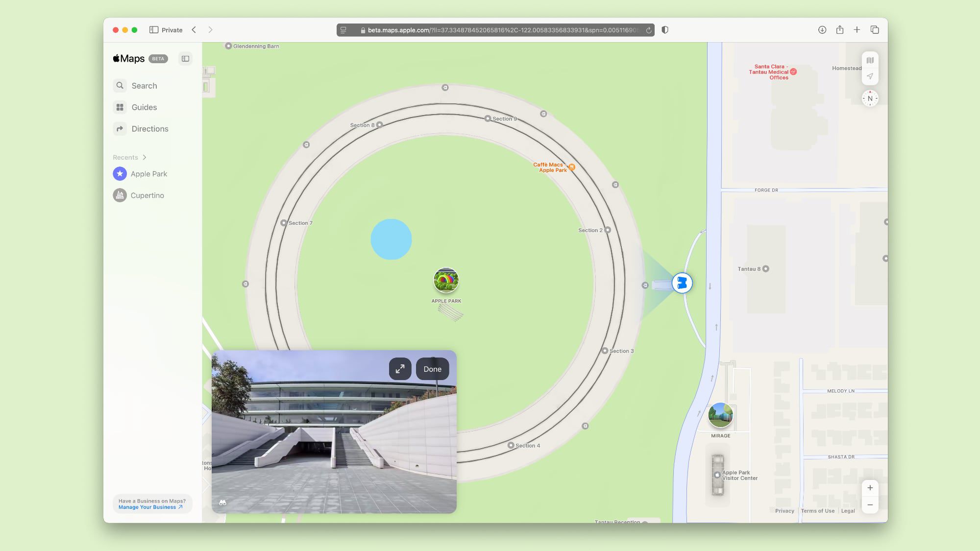Select Cupertino in Recents list

[147, 195]
